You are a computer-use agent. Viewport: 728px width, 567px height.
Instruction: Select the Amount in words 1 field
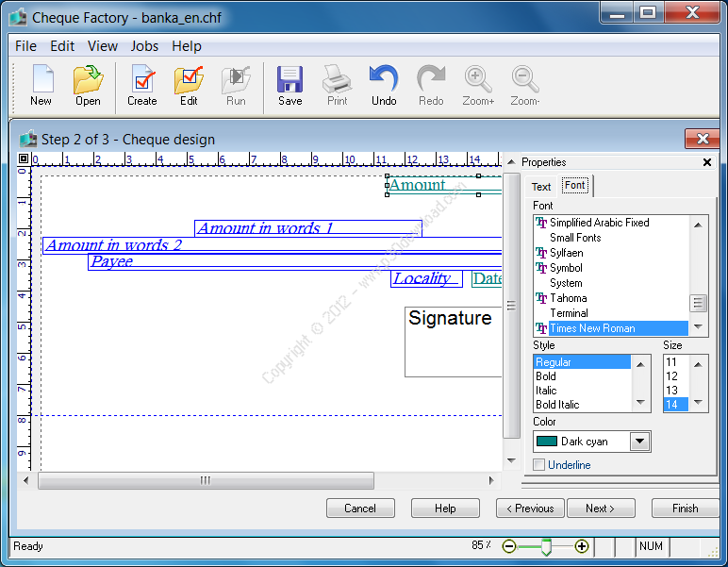(307, 228)
